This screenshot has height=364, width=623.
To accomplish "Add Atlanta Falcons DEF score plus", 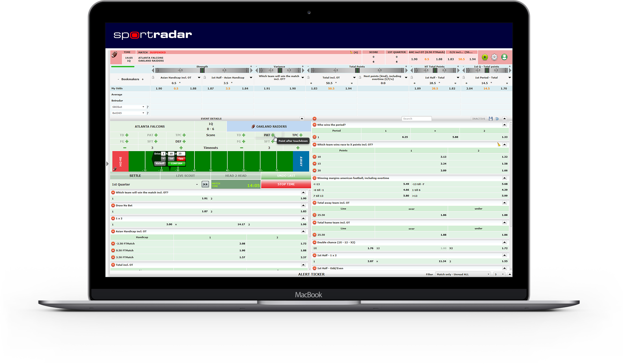I will (184, 141).
